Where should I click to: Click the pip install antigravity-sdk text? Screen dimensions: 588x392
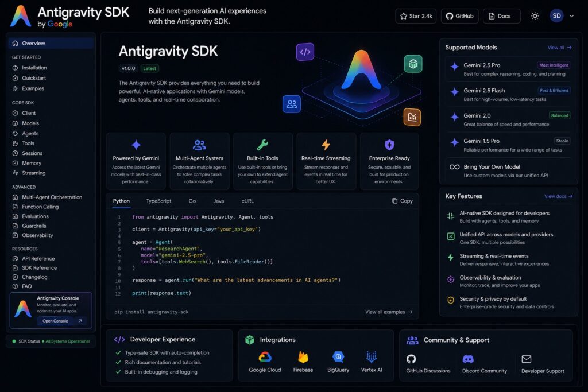pyautogui.click(x=152, y=312)
